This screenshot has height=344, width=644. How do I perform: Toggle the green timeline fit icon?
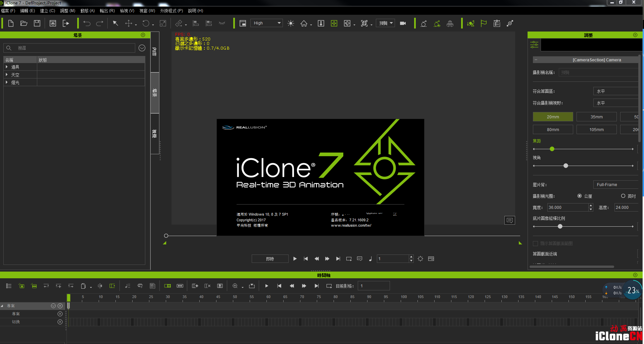click(x=167, y=286)
